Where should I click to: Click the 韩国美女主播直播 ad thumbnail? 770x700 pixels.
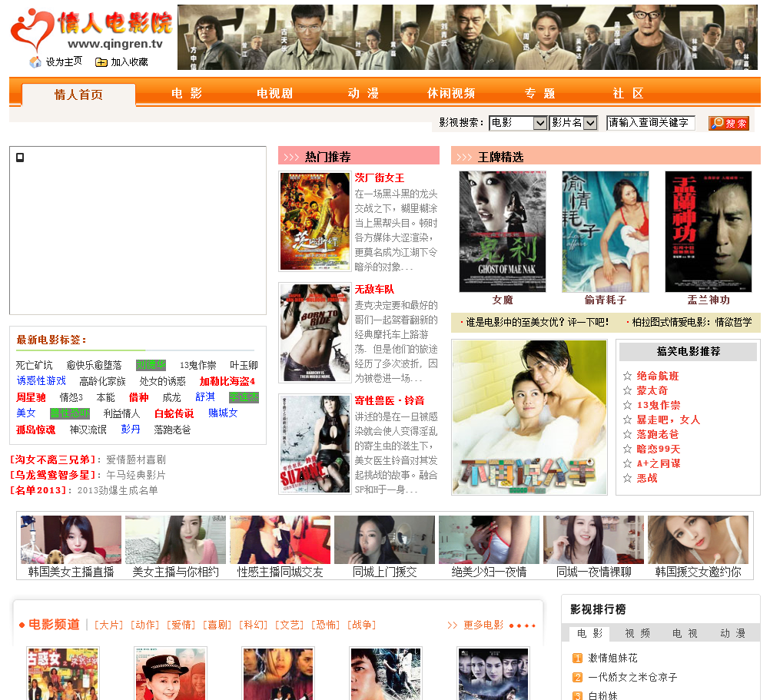click(x=71, y=539)
